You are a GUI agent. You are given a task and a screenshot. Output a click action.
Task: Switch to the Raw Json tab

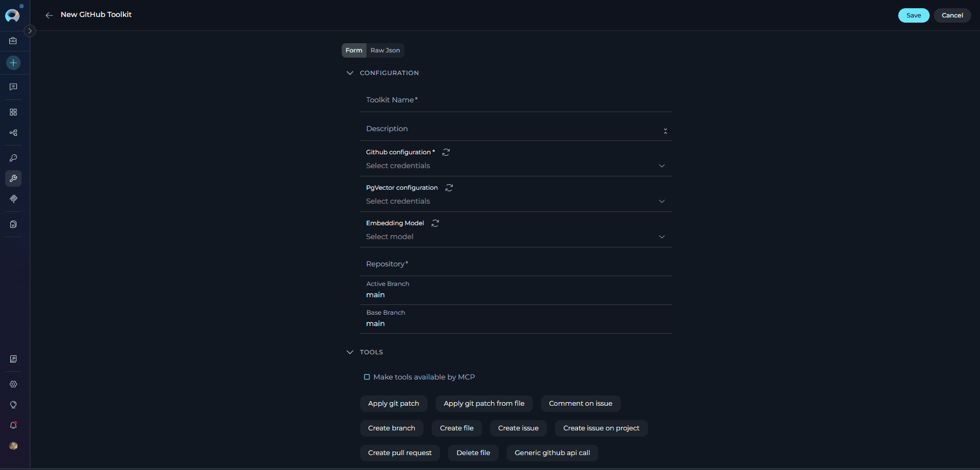tap(385, 50)
